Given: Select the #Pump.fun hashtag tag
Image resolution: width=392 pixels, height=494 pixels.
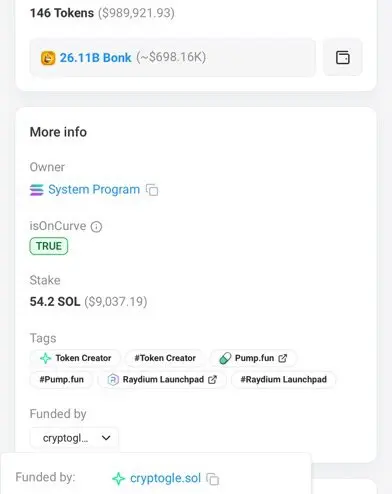Looking at the screenshot, I should [x=62, y=379].
